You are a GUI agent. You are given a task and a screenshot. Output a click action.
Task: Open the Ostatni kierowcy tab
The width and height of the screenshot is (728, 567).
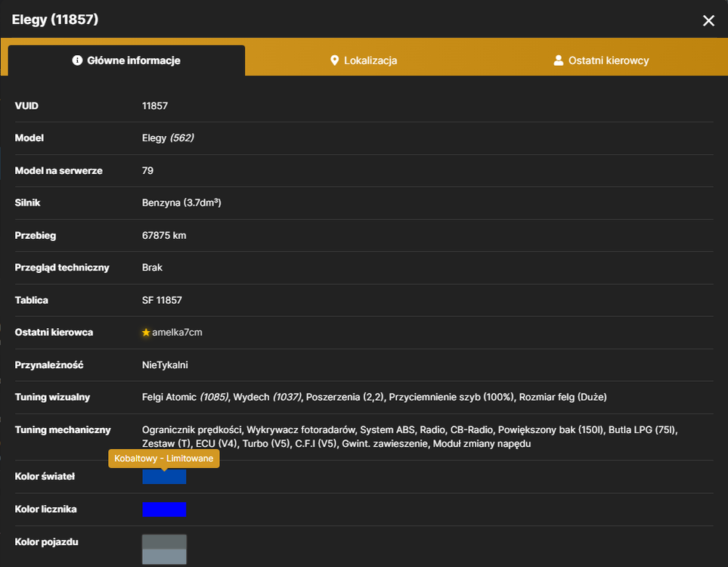601,60
